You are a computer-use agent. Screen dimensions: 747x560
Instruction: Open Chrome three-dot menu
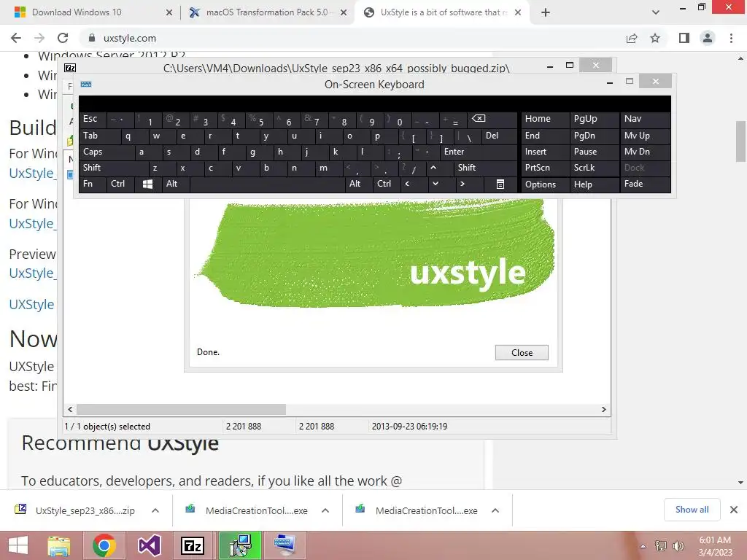coord(731,38)
